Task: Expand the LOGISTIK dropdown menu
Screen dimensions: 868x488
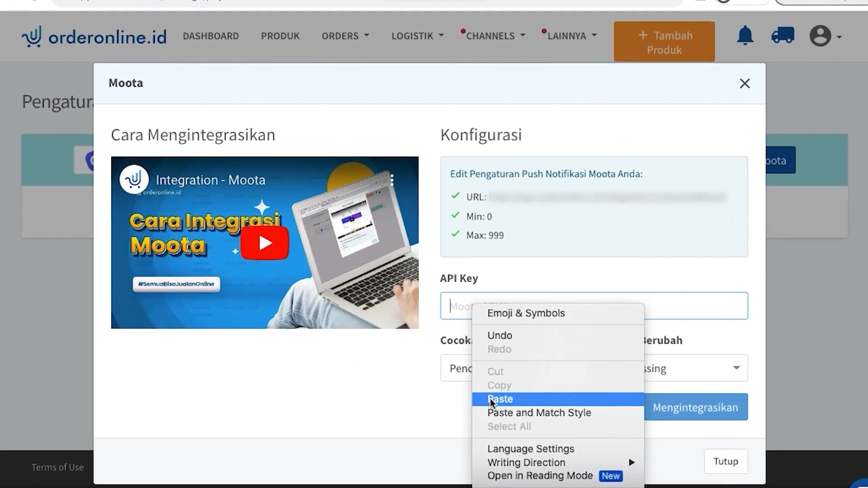Action: tap(418, 36)
